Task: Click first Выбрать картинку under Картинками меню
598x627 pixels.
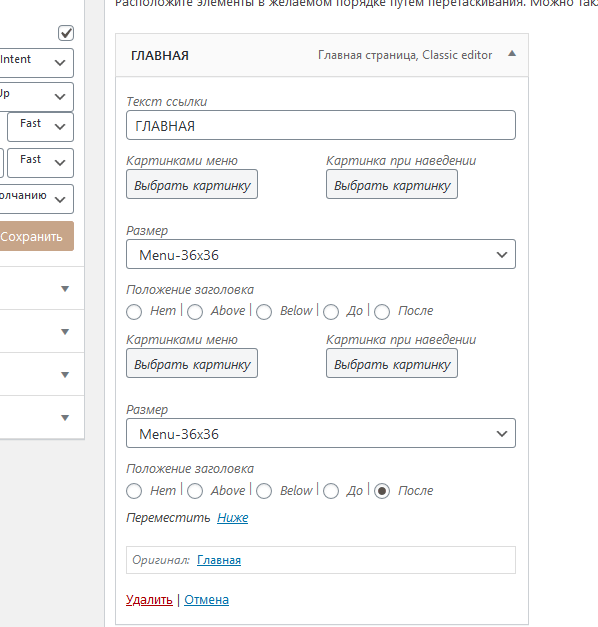Action: pyautogui.click(x=192, y=184)
